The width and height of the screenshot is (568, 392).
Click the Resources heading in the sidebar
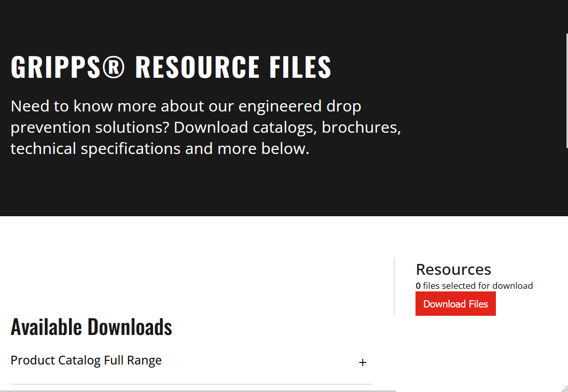coord(453,269)
